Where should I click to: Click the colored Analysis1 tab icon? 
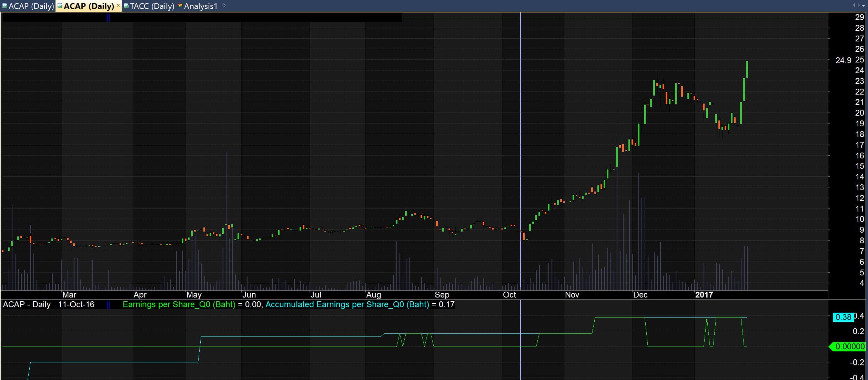(x=180, y=6)
